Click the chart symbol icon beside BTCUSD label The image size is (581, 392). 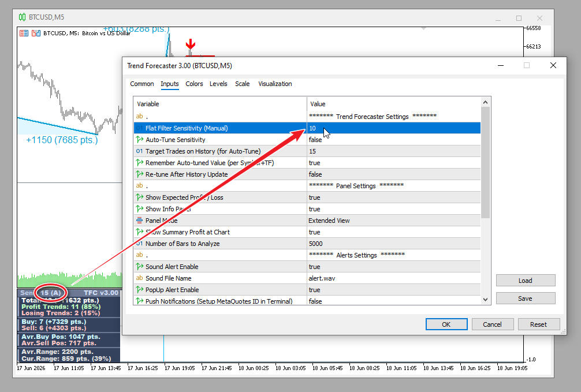click(36, 33)
